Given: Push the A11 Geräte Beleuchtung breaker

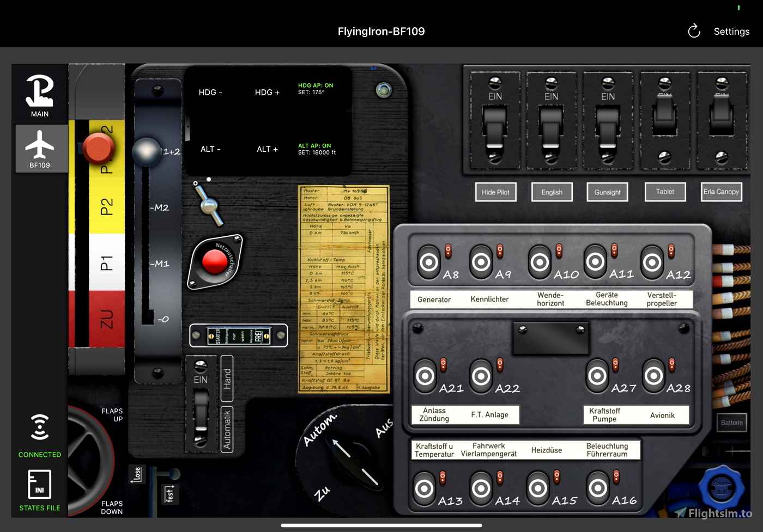Looking at the screenshot, I should (595, 262).
